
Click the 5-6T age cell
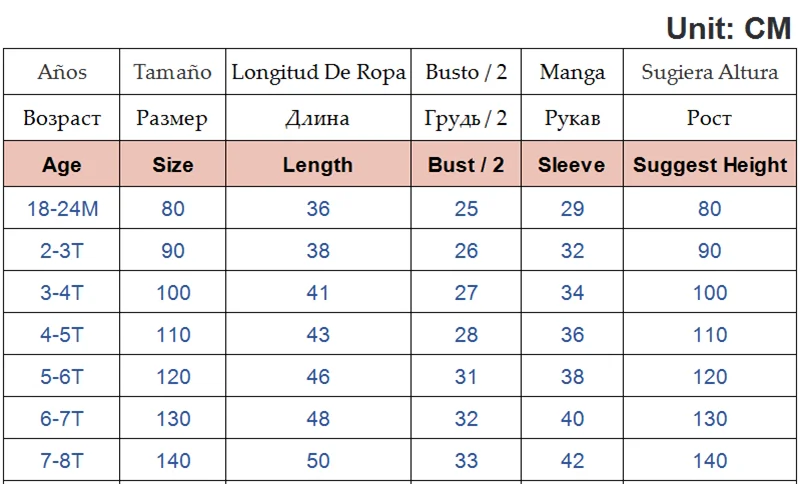[62, 377]
